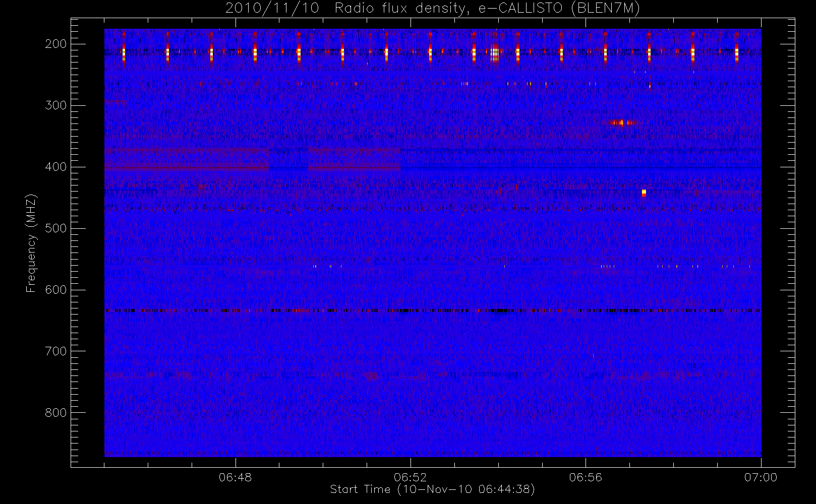Click the 'Start Time (10-Nov-10 06:44:38)' label
This screenshot has width=816, height=504.
432,489
